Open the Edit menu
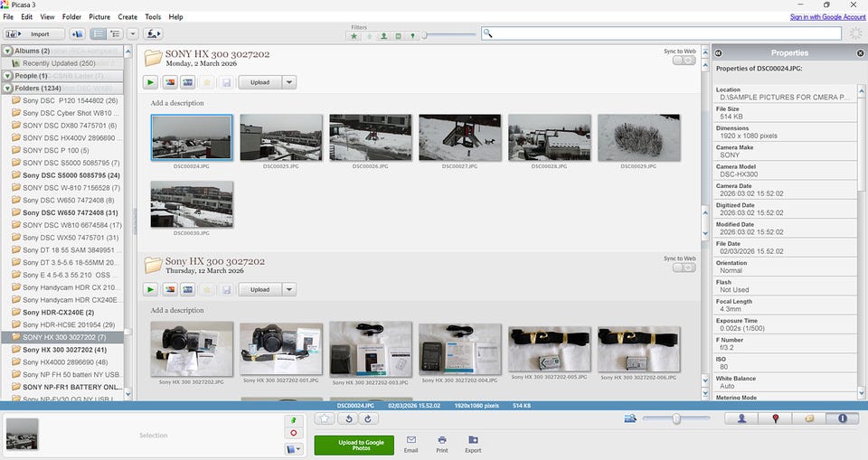Image resolution: width=868 pixels, height=460 pixels. coord(26,16)
